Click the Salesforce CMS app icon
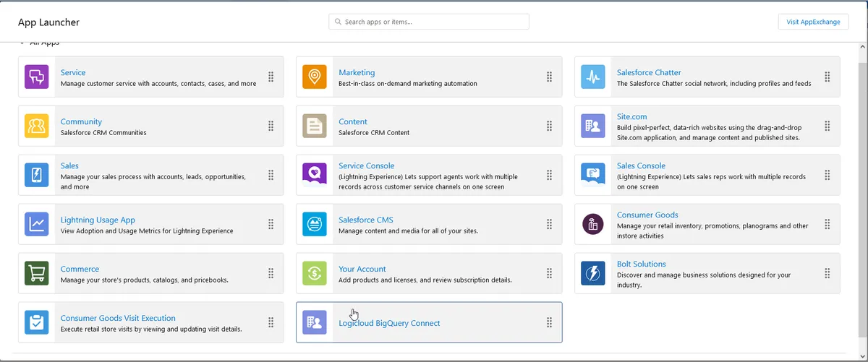Viewport: 868px width, 362px height. coord(314,224)
